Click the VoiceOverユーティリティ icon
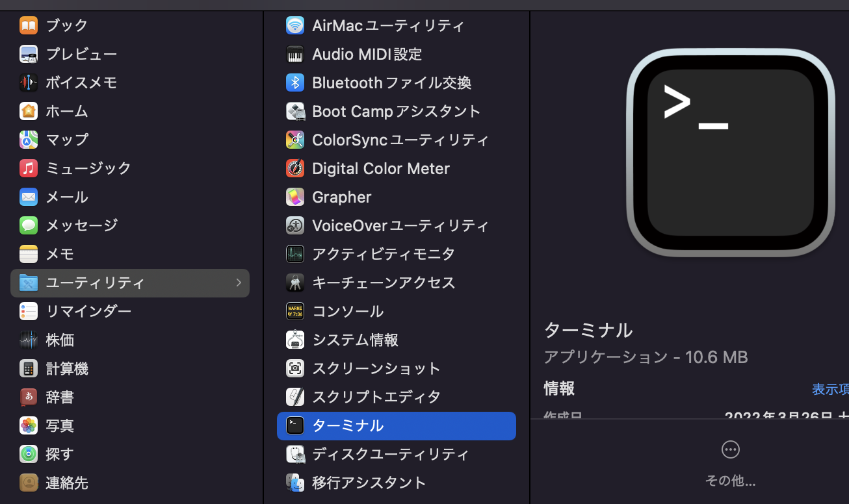The width and height of the screenshot is (849, 504). tap(295, 226)
